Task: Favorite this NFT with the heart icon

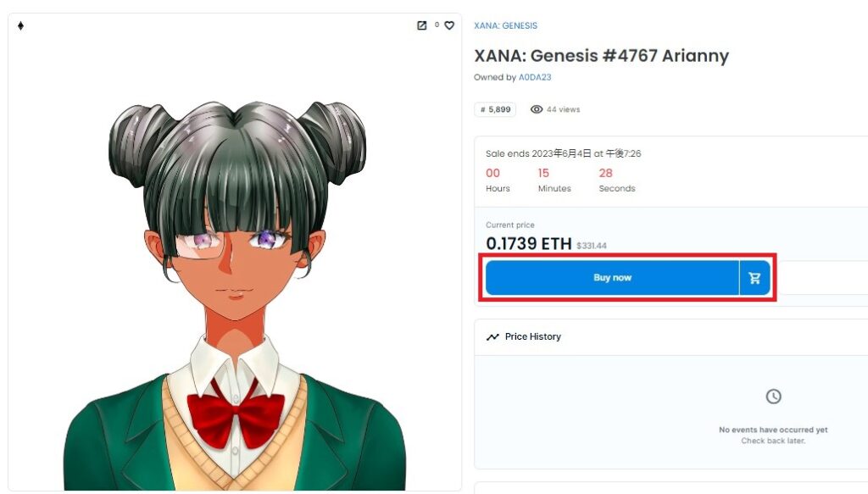Action: (449, 25)
